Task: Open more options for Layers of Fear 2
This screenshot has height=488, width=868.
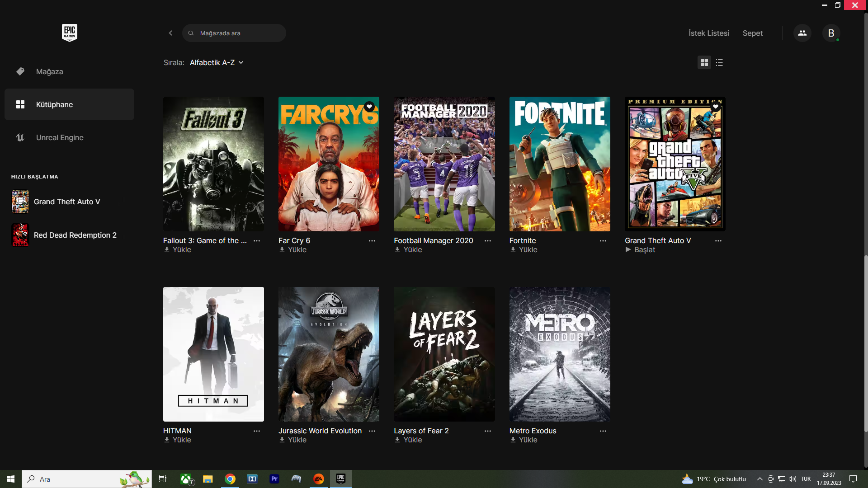Action: 487,431
